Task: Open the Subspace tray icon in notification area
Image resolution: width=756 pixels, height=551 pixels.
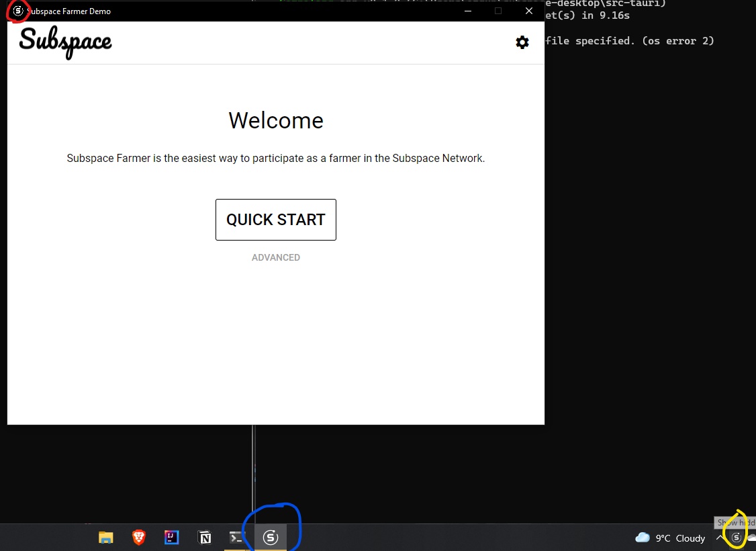Action: pyautogui.click(x=736, y=538)
